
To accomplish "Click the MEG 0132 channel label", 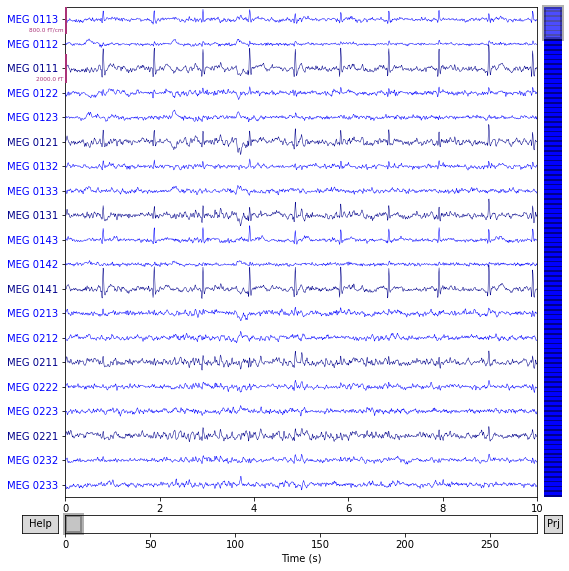I will (32, 166).
